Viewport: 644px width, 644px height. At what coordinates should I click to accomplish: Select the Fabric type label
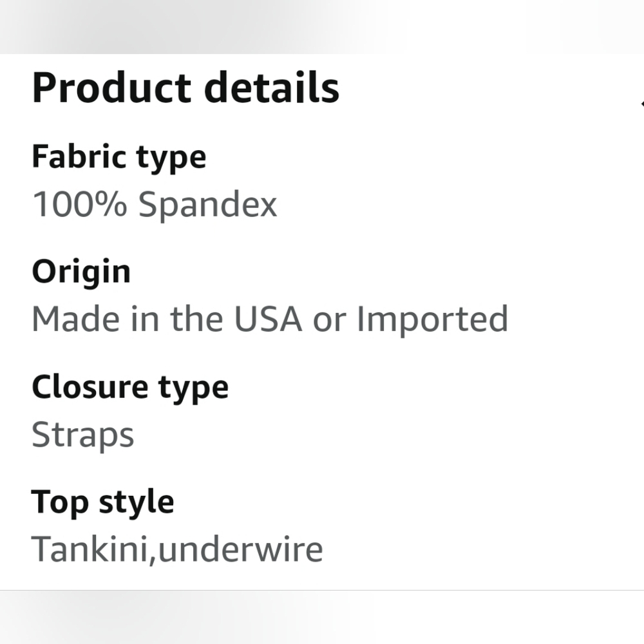[x=119, y=157]
